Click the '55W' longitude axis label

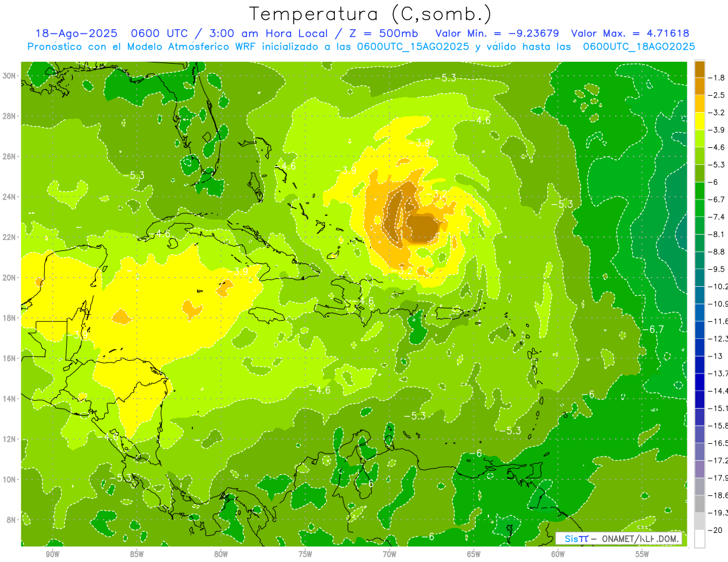(642, 554)
